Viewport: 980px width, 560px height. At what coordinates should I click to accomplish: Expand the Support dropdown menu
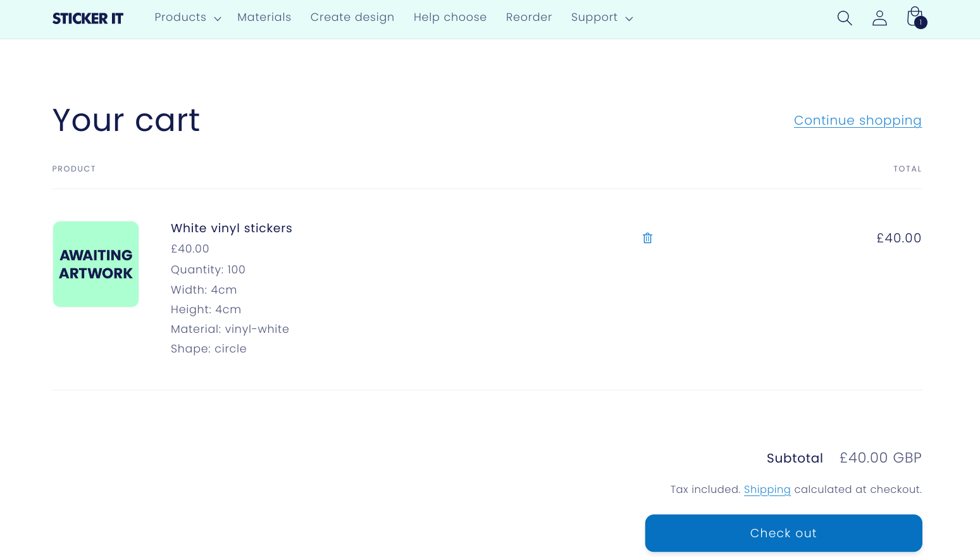(595, 17)
